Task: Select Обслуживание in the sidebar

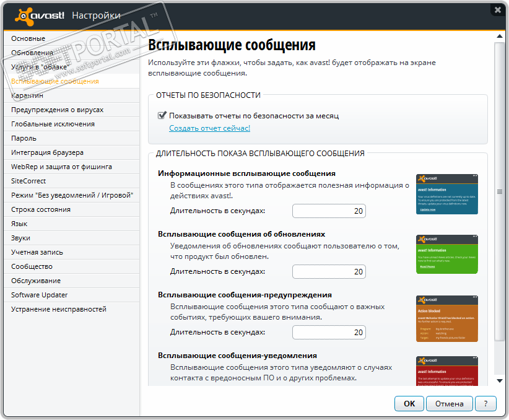Action: click(x=72, y=281)
